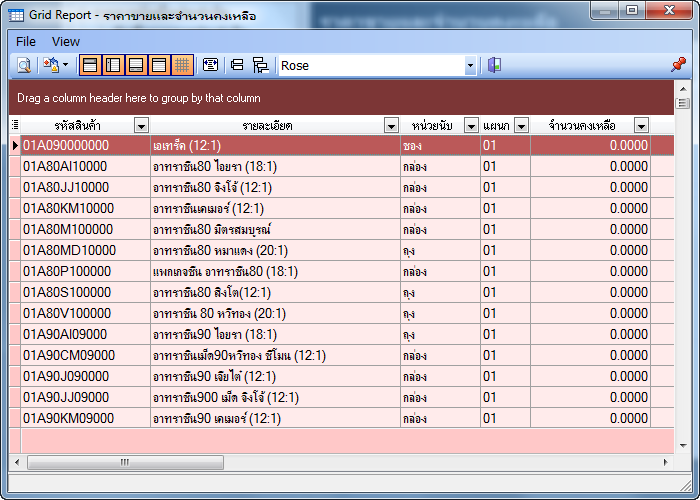Toggle the grid lines button in toolbar
This screenshot has width=700, height=500.
pos(182,65)
